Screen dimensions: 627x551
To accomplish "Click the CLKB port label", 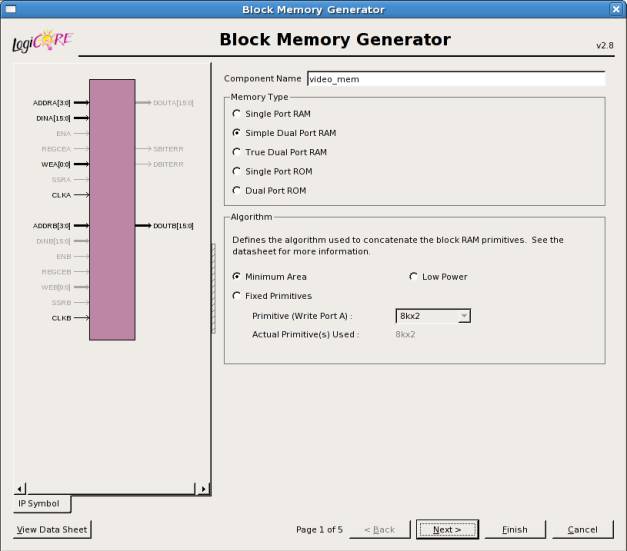I will click(x=61, y=318).
